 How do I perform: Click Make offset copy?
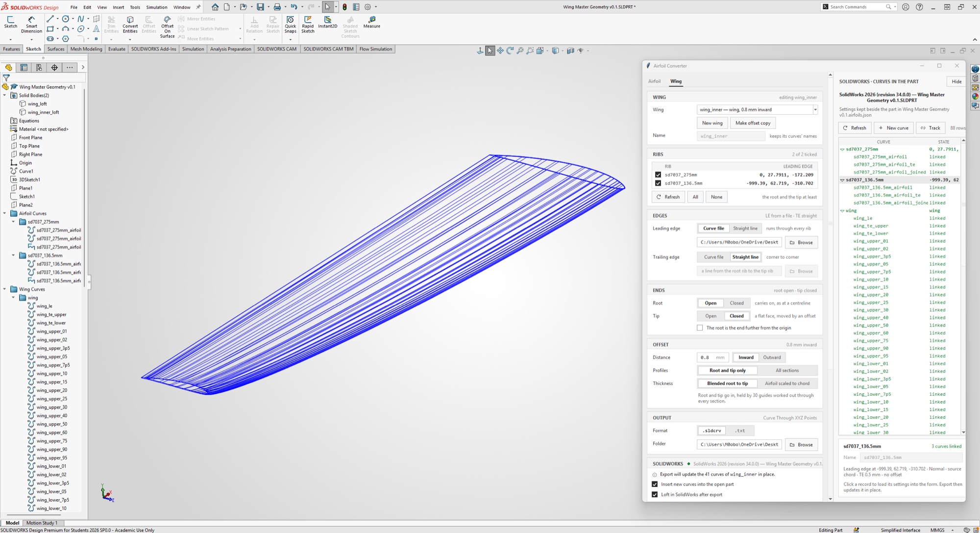pyautogui.click(x=753, y=123)
